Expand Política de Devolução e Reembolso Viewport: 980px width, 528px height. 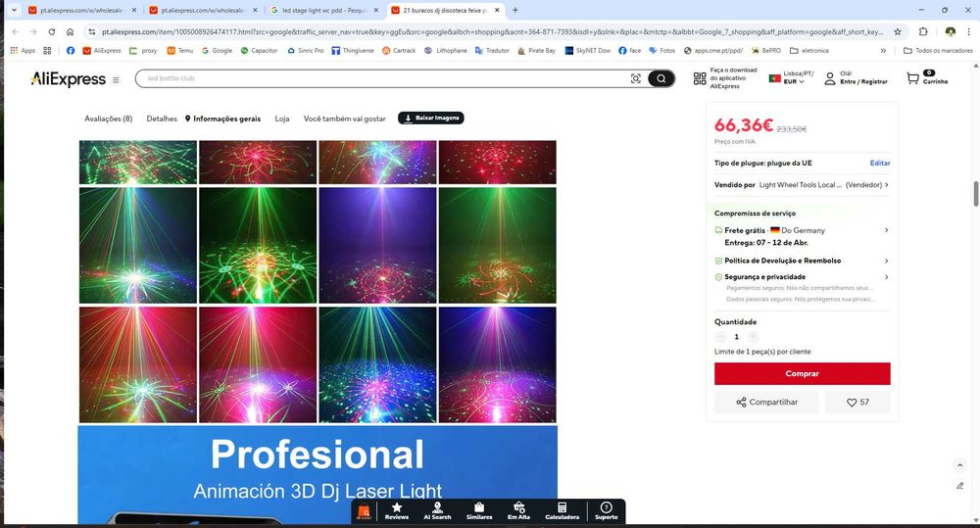point(886,261)
